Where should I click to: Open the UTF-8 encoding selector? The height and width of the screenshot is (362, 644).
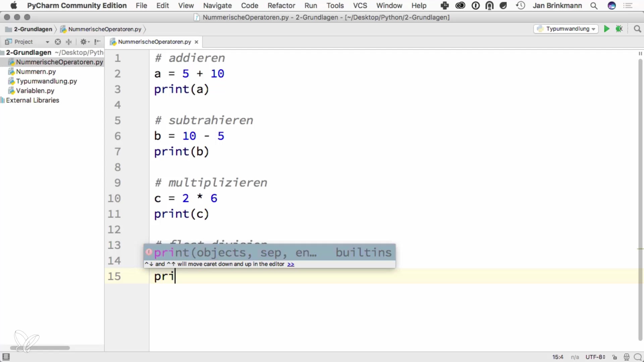point(595,357)
